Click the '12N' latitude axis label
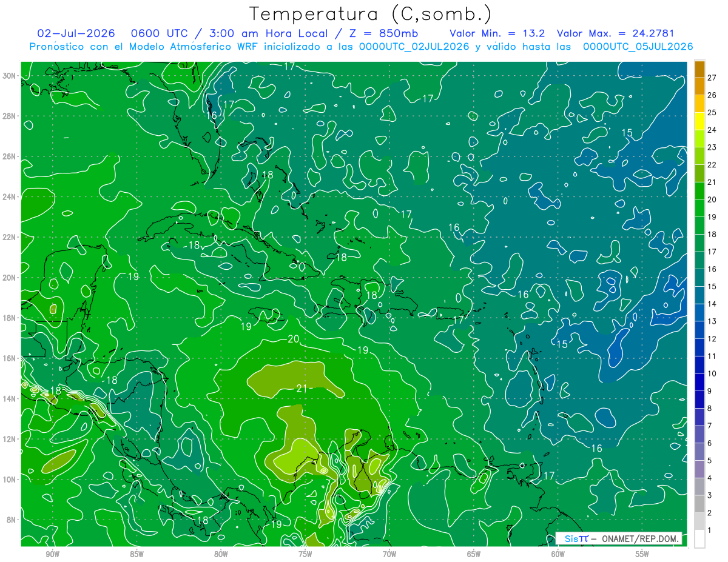 tap(9, 439)
